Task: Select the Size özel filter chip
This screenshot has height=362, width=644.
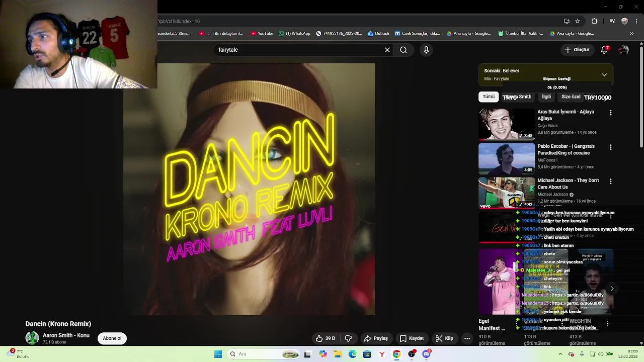Action: click(x=571, y=97)
